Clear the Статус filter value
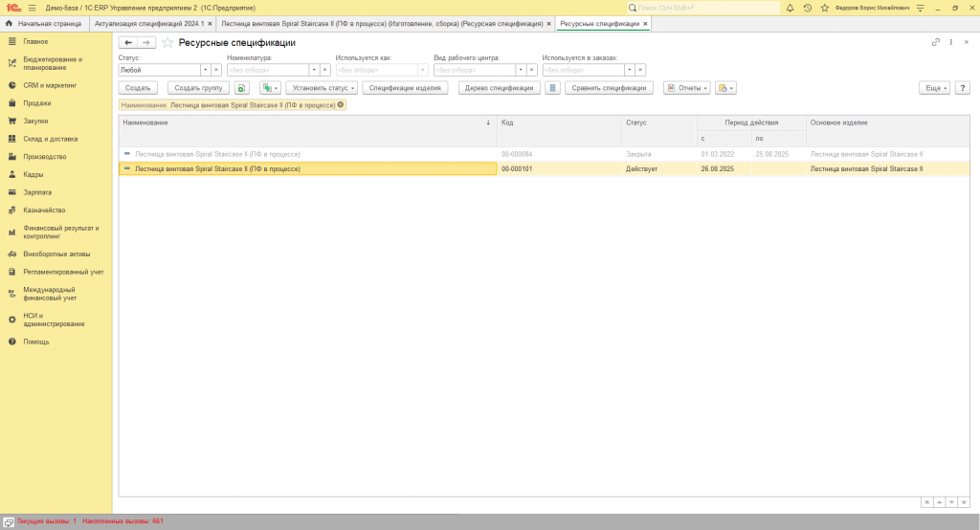Screen dimensions: 980x530 click(216, 70)
